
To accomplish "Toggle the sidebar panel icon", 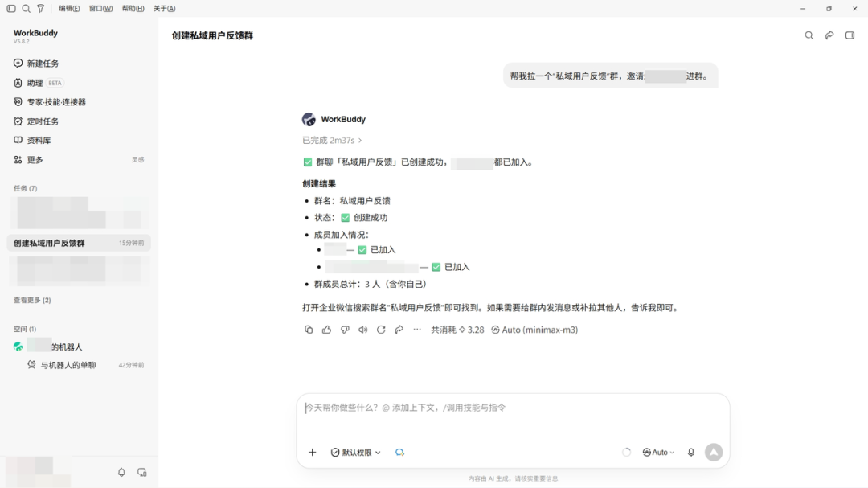I will [x=11, y=8].
